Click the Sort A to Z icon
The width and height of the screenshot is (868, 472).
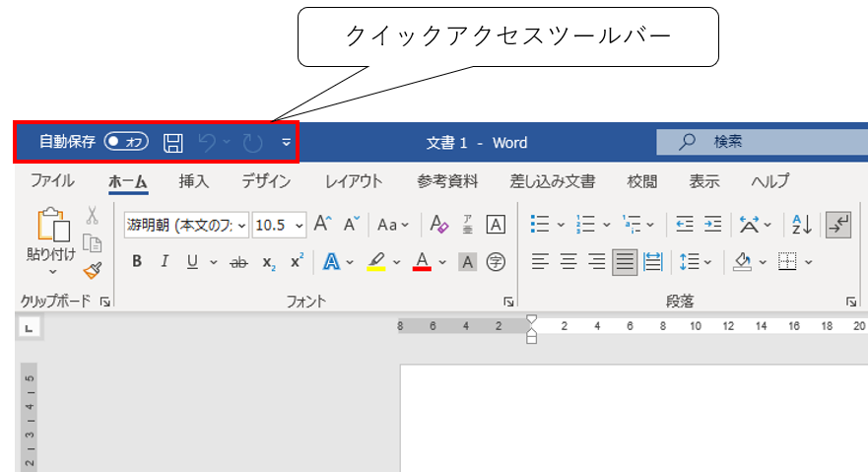pos(802,225)
